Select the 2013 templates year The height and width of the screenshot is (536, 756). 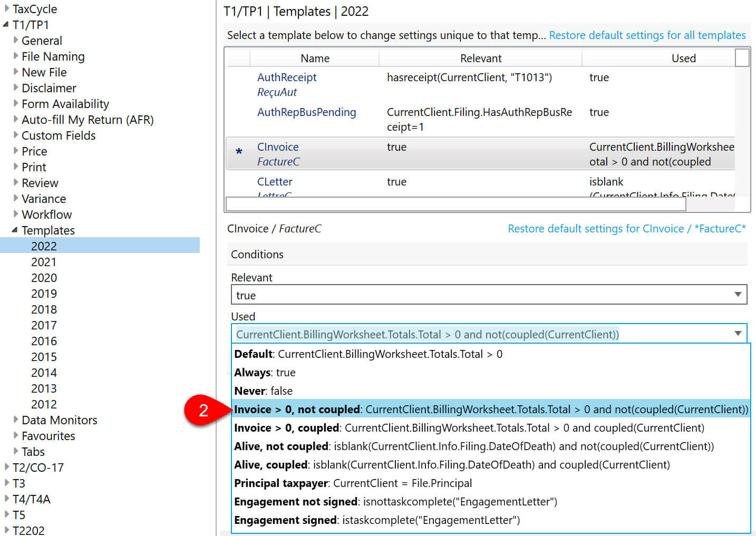(x=44, y=388)
